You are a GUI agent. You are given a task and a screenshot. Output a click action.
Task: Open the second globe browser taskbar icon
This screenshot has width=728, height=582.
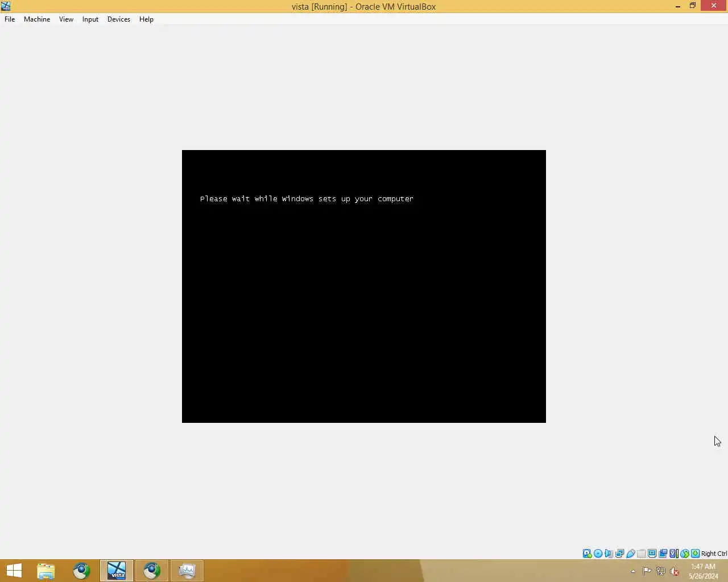(152, 571)
